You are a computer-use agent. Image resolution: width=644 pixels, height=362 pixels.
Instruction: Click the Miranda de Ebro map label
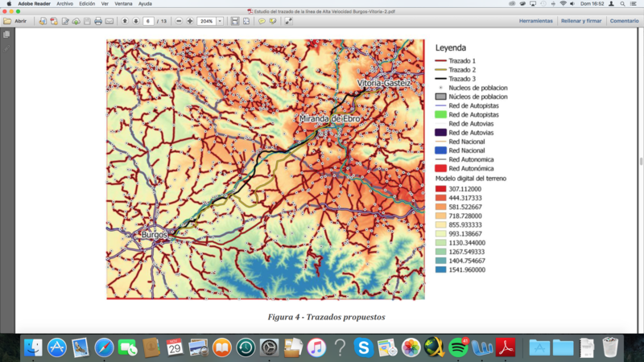coord(330,118)
